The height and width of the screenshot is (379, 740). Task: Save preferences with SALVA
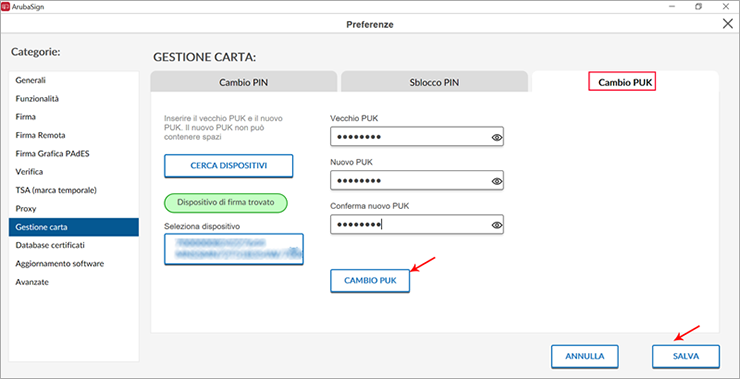tap(686, 356)
